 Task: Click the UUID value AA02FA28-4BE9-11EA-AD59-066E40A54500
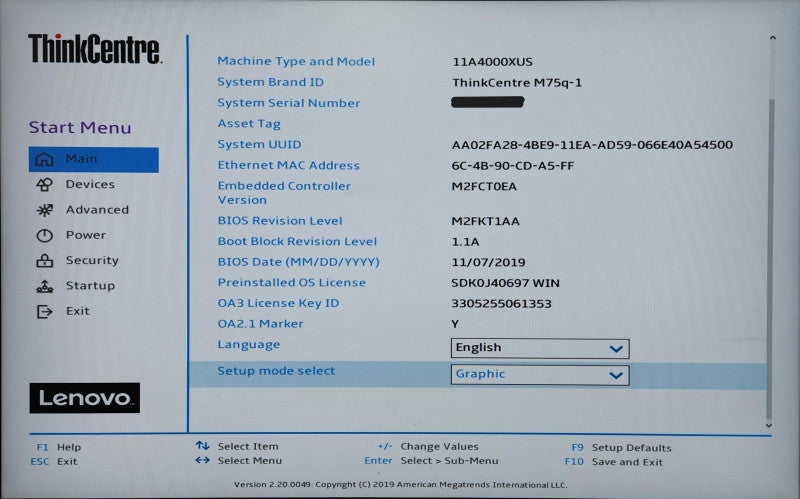tap(592, 145)
